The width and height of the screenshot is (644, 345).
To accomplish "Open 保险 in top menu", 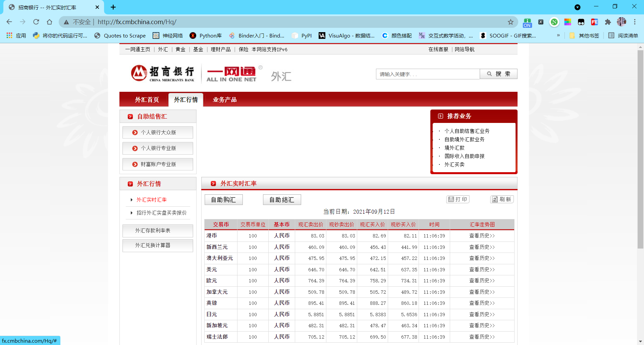I will [244, 49].
